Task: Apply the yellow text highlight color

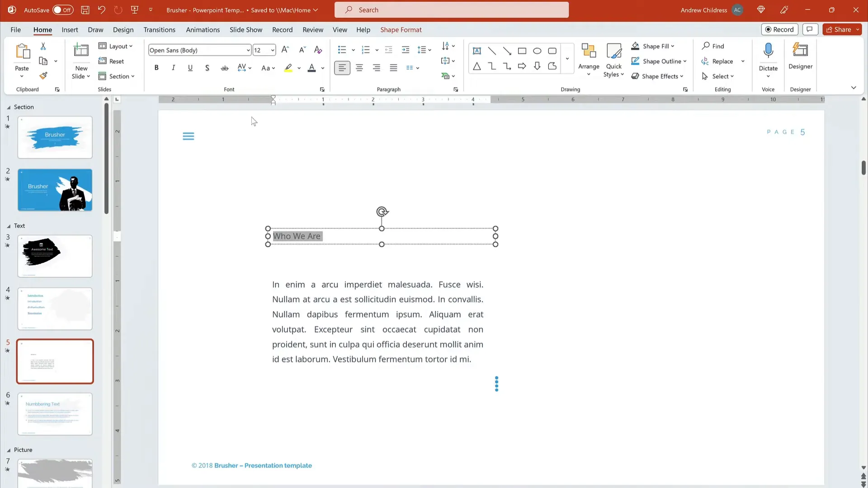Action: tap(288, 68)
